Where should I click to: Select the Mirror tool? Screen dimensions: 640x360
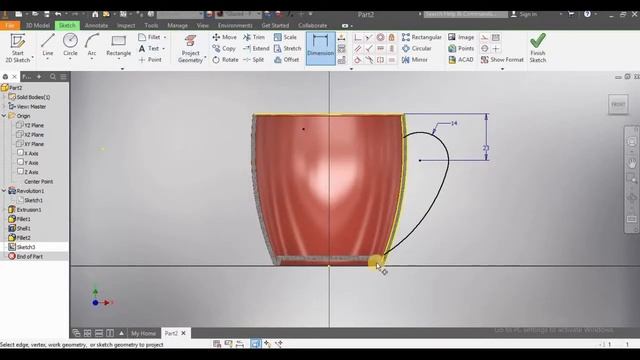click(x=414, y=60)
